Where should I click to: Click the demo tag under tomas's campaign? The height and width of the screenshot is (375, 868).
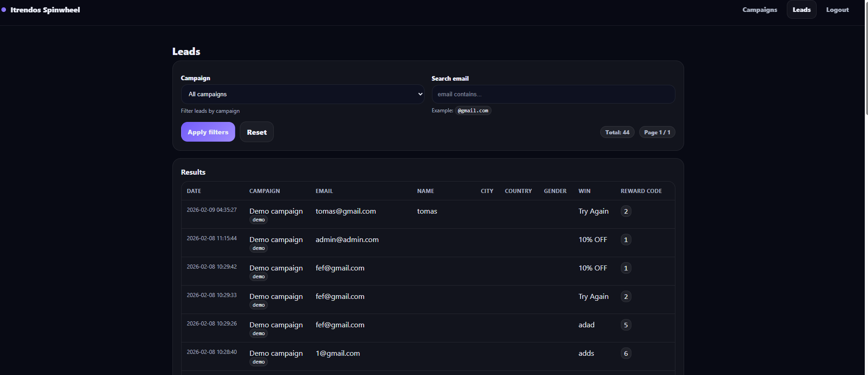pos(259,220)
